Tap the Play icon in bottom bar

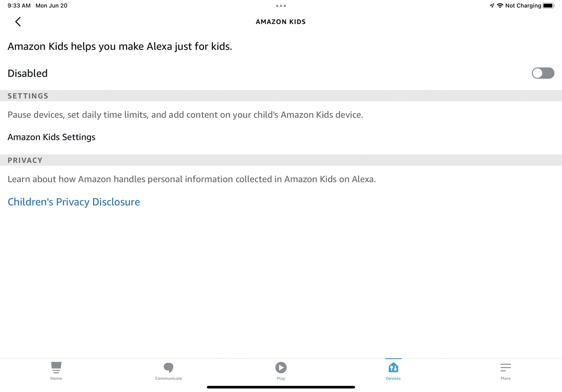point(281,367)
